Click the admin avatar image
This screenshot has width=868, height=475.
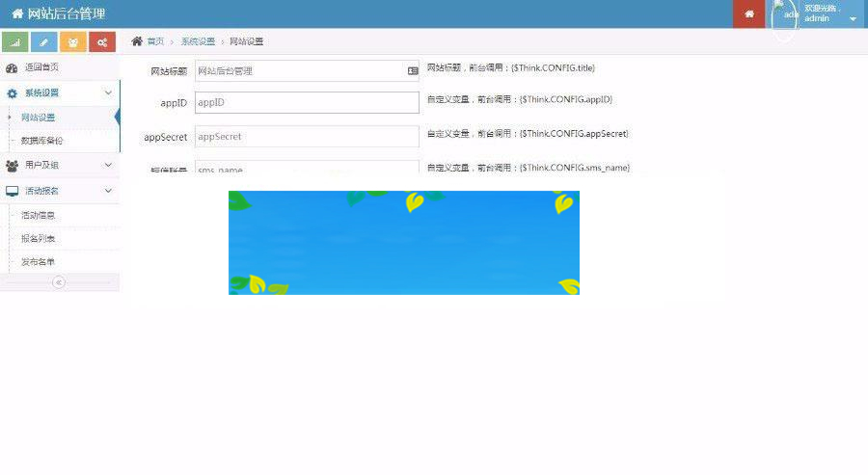tap(785, 14)
